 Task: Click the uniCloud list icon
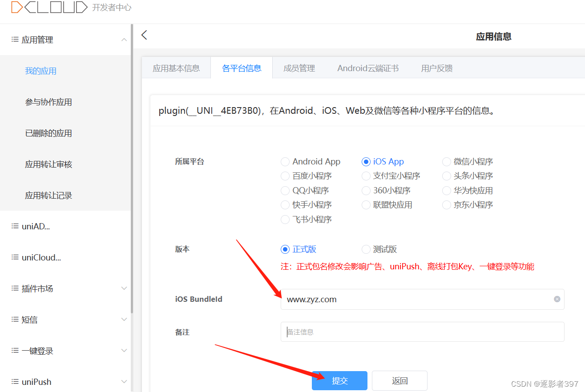pos(15,257)
